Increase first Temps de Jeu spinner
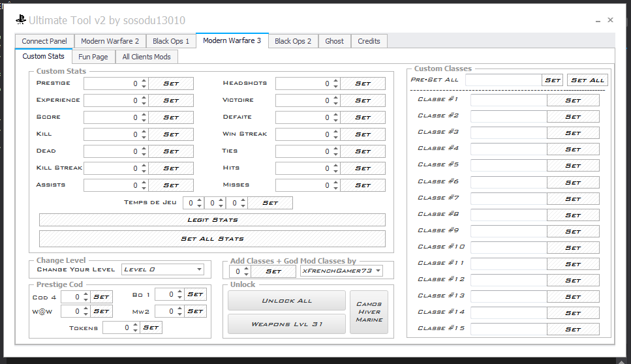This screenshot has height=364, width=631. [x=199, y=200]
